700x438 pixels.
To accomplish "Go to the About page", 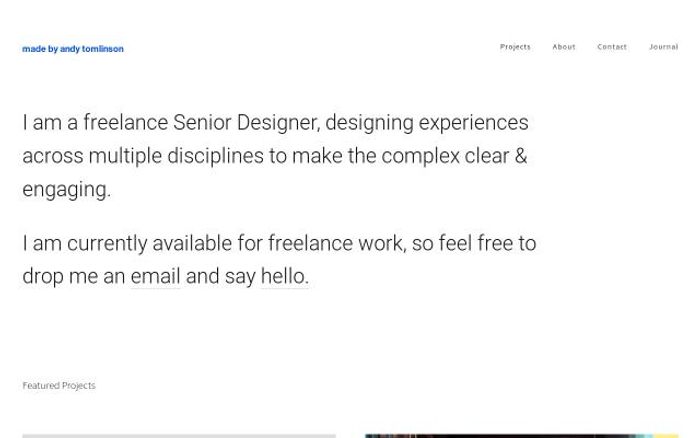I will [x=564, y=47].
